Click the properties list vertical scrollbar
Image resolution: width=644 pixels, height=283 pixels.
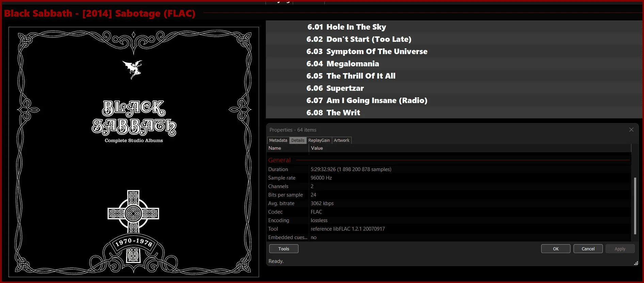pyautogui.click(x=635, y=205)
